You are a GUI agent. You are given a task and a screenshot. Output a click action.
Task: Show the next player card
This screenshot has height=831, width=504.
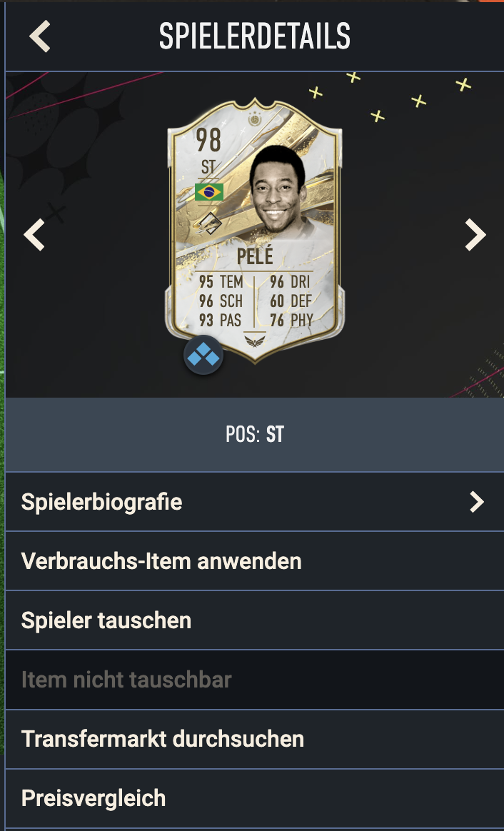click(x=475, y=235)
